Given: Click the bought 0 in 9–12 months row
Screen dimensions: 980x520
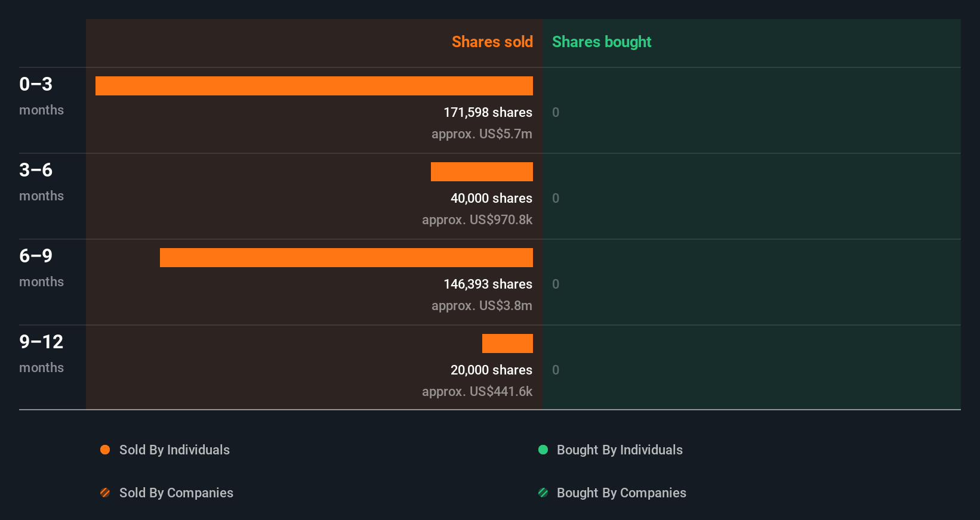Looking at the screenshot, I should coord(556,370).
